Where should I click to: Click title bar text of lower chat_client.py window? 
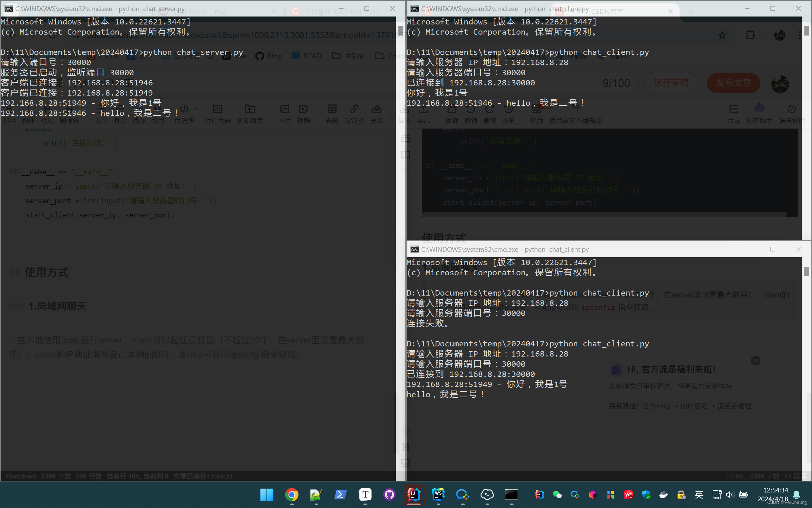coord(505,249)
